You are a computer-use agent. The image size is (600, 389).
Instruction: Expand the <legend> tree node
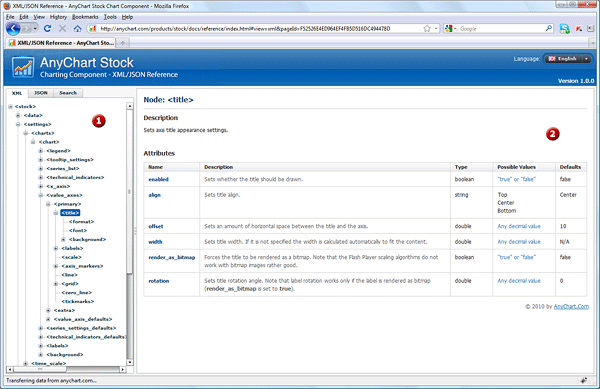click(41, 151)
